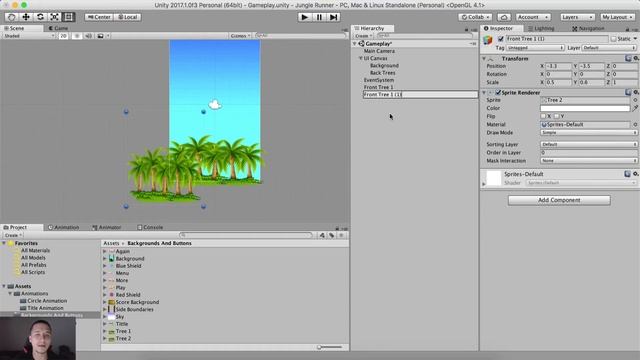Screen dimensions: 640x360
Task: Click the Order in Layer field
Action: pos(589,153)
